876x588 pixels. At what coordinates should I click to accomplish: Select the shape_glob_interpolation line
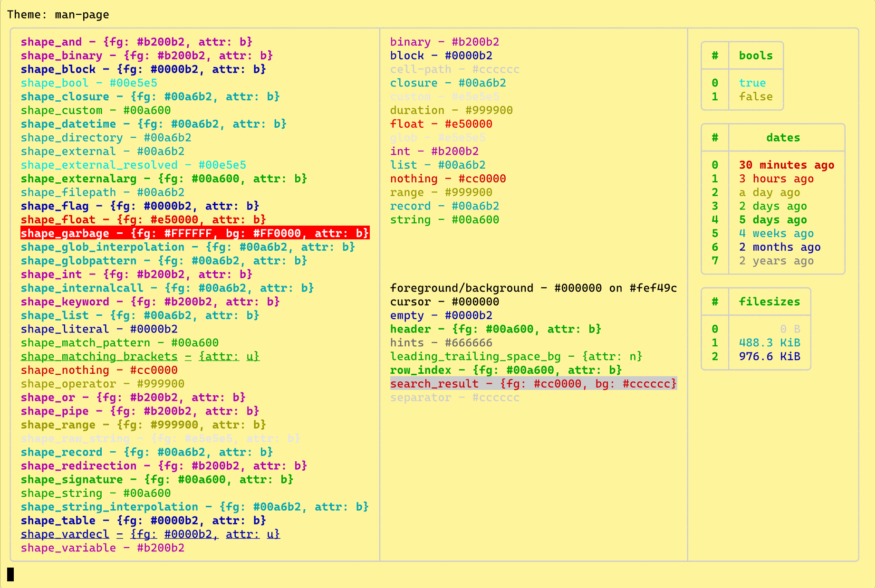click(x=188, y=247)
